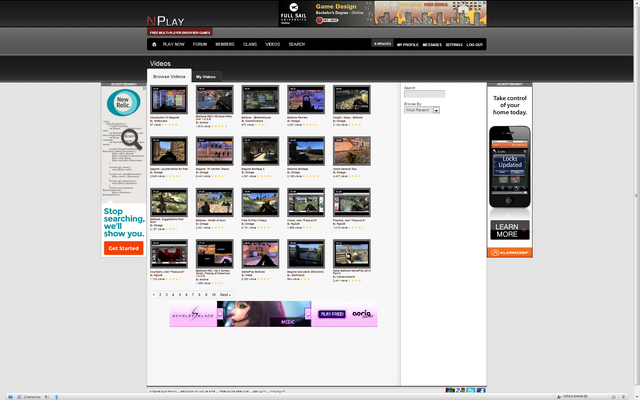The image size is (640, 400).
Task: Go to page 5 of videos
Action: pyautogui.click(x=180, y=295)
